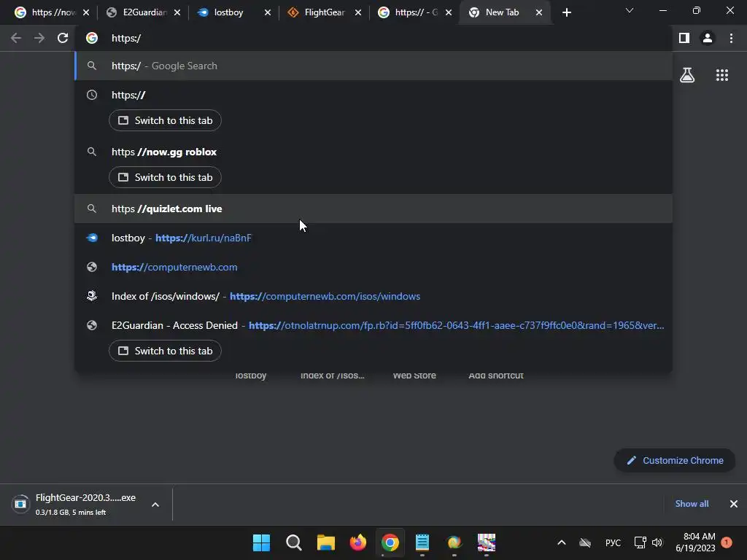
Task: Launch Firefox from taskbar
Action: (357, 542)
